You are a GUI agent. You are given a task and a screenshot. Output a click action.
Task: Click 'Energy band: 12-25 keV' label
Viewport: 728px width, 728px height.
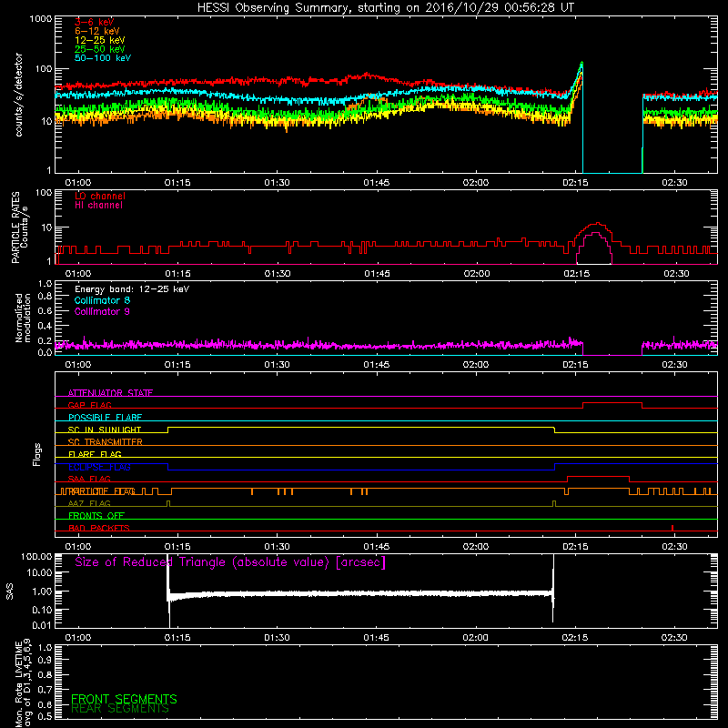(x=132, y=289)
